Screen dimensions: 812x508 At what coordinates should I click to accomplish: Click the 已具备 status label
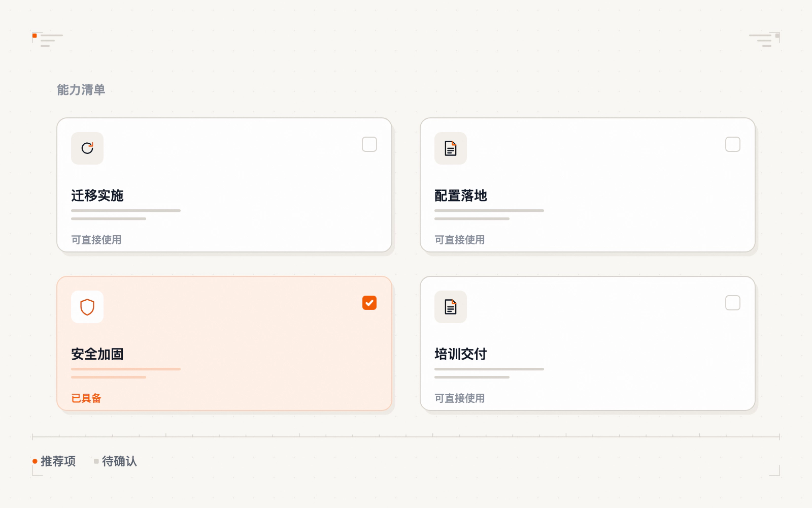pyautogui.click(x=86, y=398)
